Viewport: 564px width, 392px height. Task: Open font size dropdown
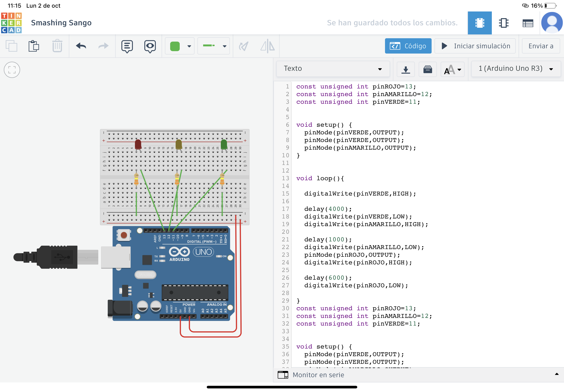coord(453,70)
